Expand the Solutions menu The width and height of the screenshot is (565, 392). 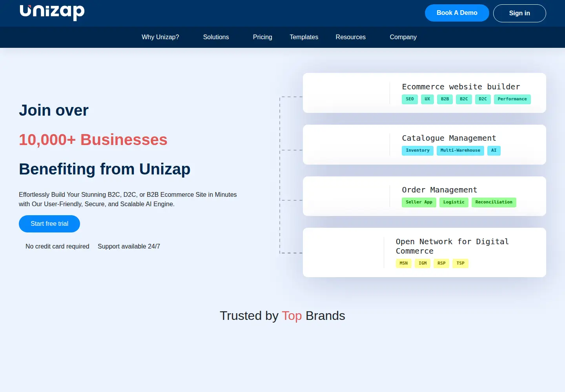click(x=216, y=37)
